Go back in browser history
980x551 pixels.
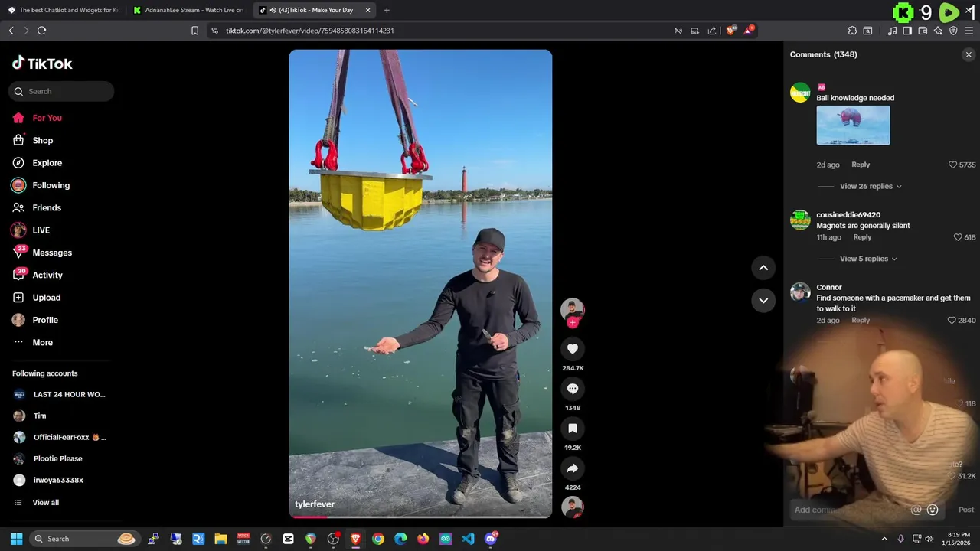tap(11, 31)
